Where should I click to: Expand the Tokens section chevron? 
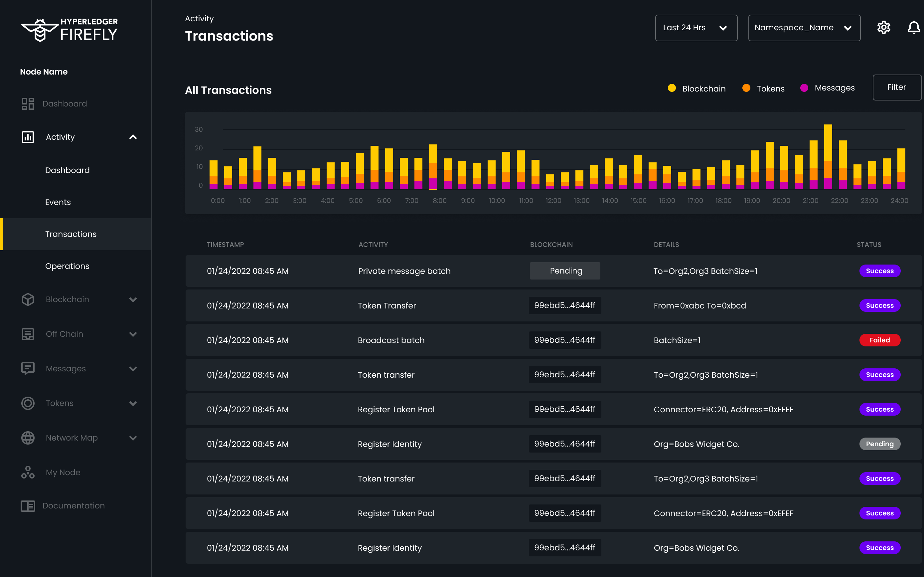[133, 403]
